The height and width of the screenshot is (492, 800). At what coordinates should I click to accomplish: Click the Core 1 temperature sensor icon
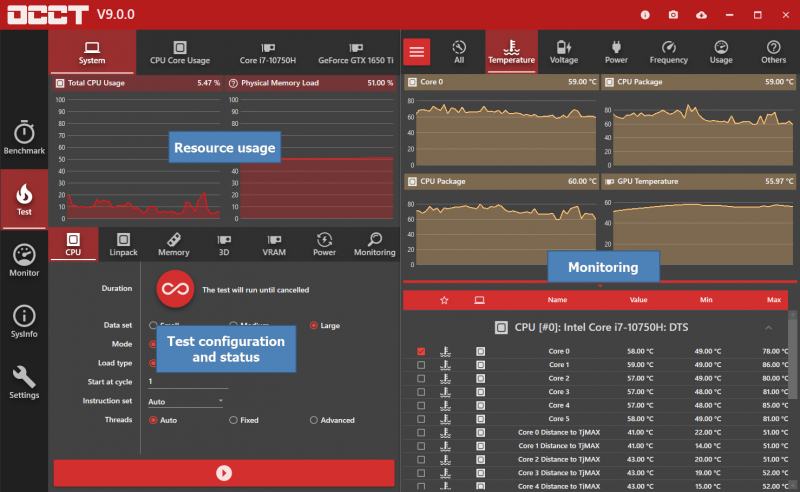pos(445,365)
